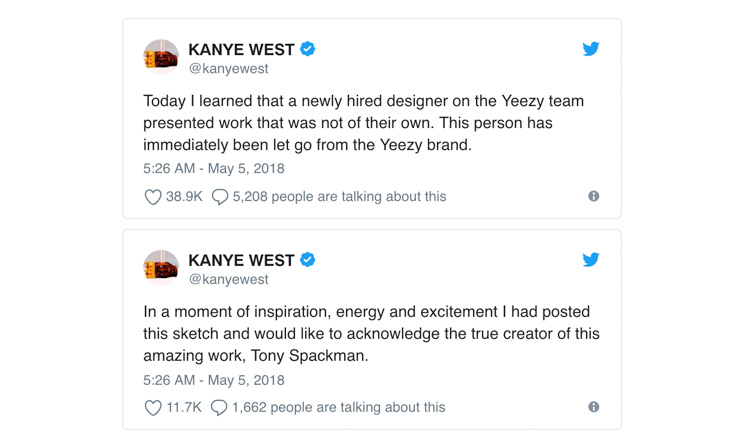750x442 pixels.
Task: Click info icon on second tweet
Action: tap(593, 407)
